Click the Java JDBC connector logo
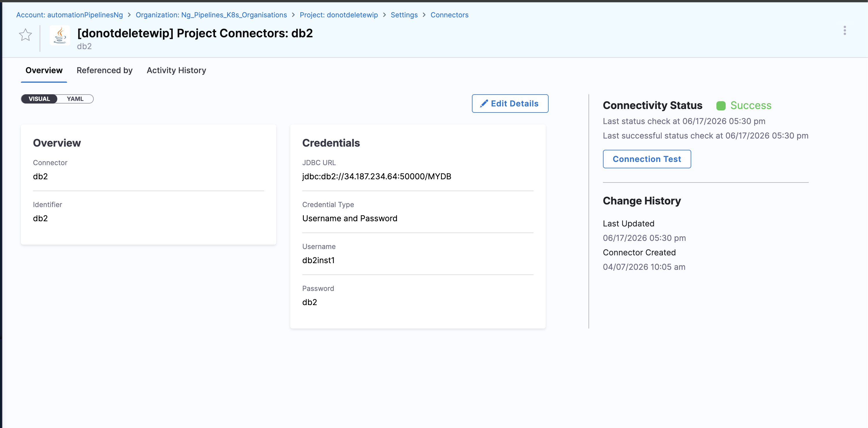868x428 pixels. click(60, 35)
